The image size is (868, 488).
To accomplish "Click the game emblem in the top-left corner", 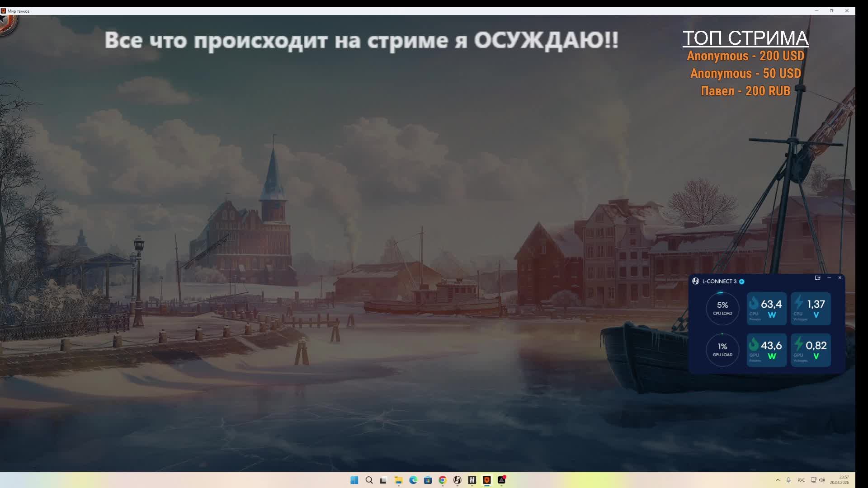I will pyautogui.click(x=8, y=24).
